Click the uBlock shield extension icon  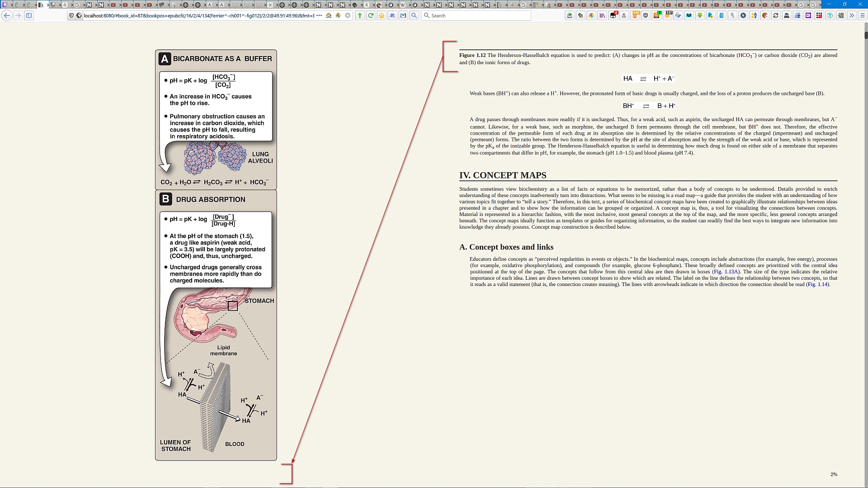click(x=646, y=15)
